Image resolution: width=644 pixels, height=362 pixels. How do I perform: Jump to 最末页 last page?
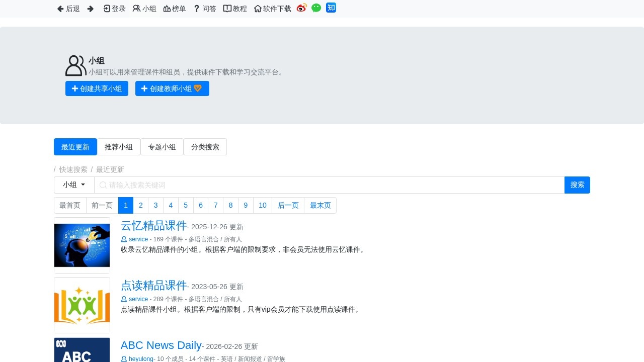click(x=320, y=205)
